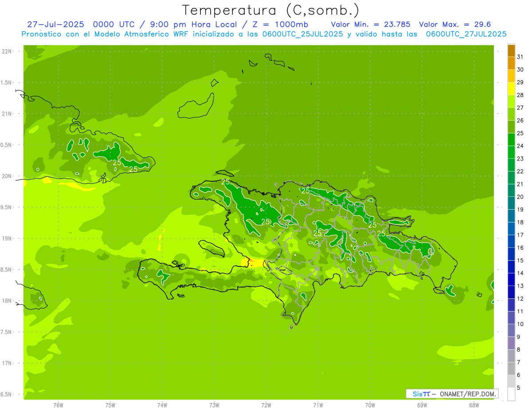Click the "69W" longitude axis label
Screen dimensions: 532x411
tap(422, 405)
